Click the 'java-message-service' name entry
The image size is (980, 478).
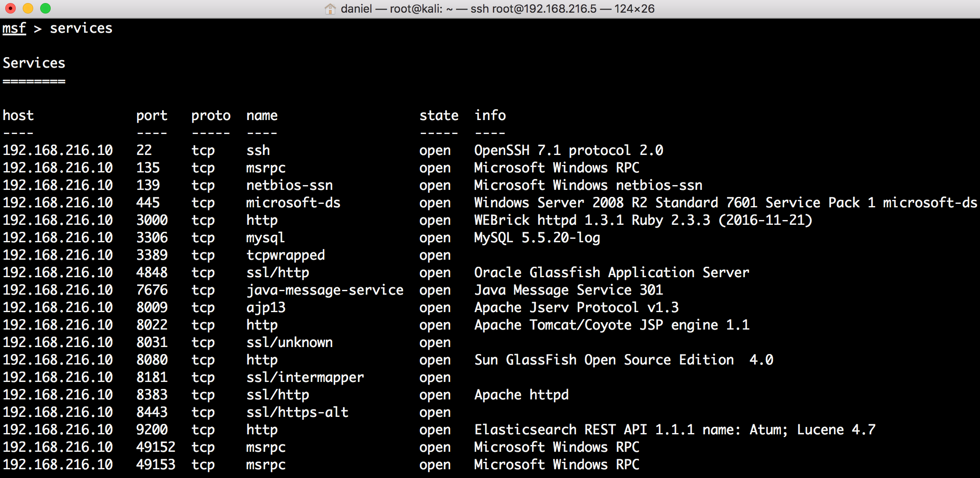click(325, 290)
